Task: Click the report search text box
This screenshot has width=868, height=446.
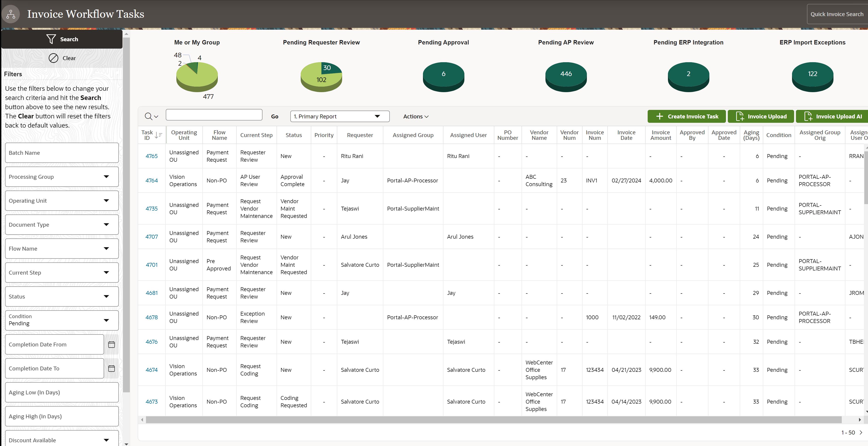Action: click(214, 115)
